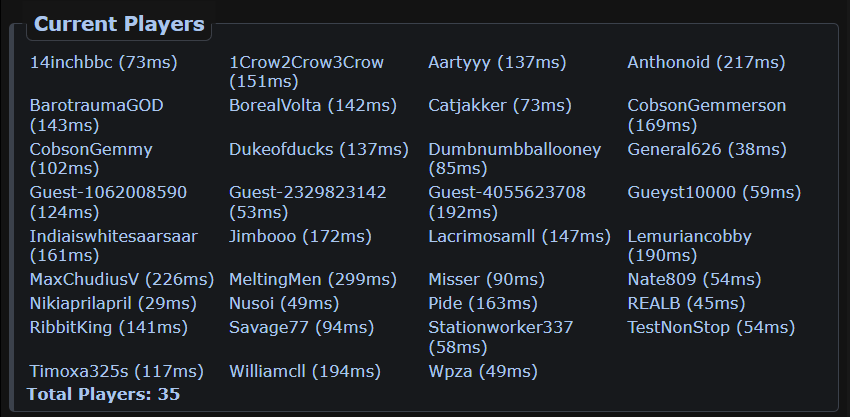
Task: Select the BarotraumaGOD player entry
Action: (96, 105)
